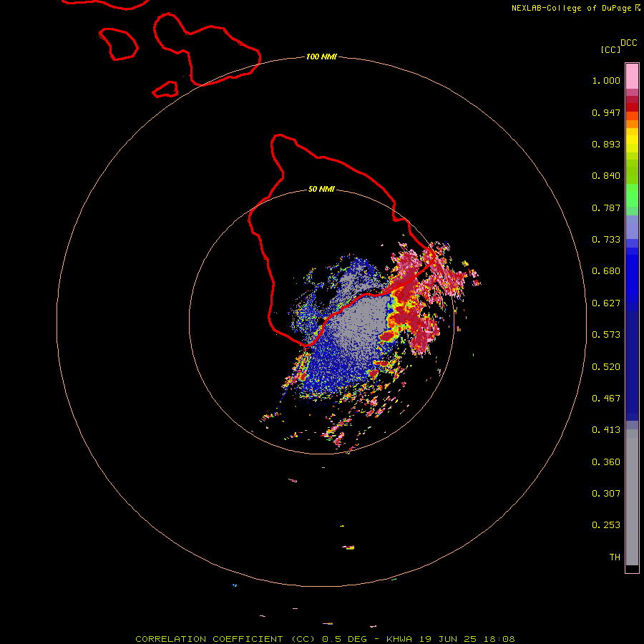Click the 0.467 scale value
This screenshot has width=644, height=644.
(x=606, y=399)
